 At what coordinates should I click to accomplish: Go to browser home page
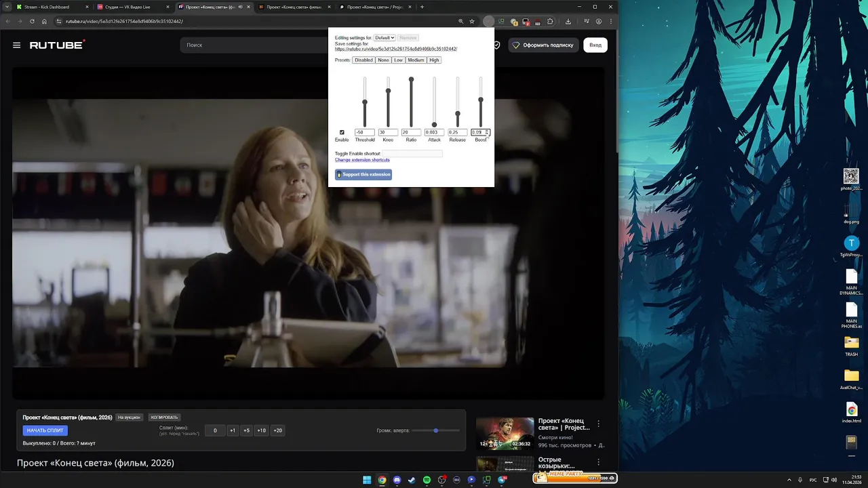44,21
